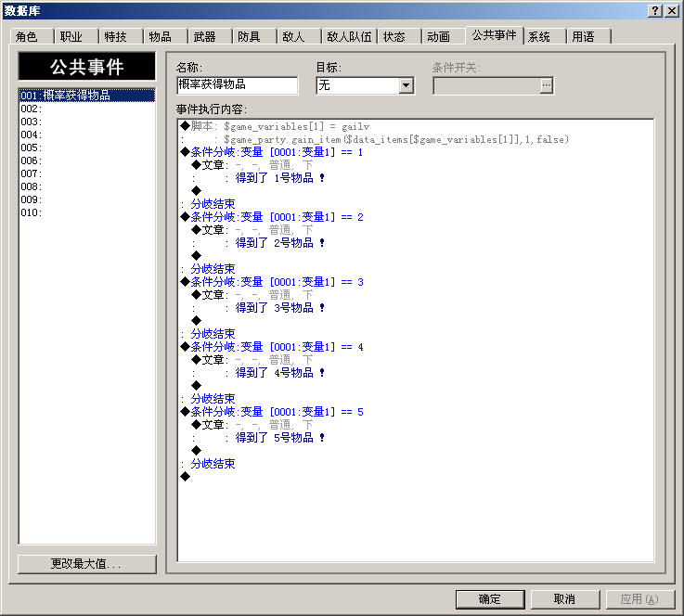This screenshot has width=684, height=616.
Task: Click 更改最大值 button
Action: [87, 564]
